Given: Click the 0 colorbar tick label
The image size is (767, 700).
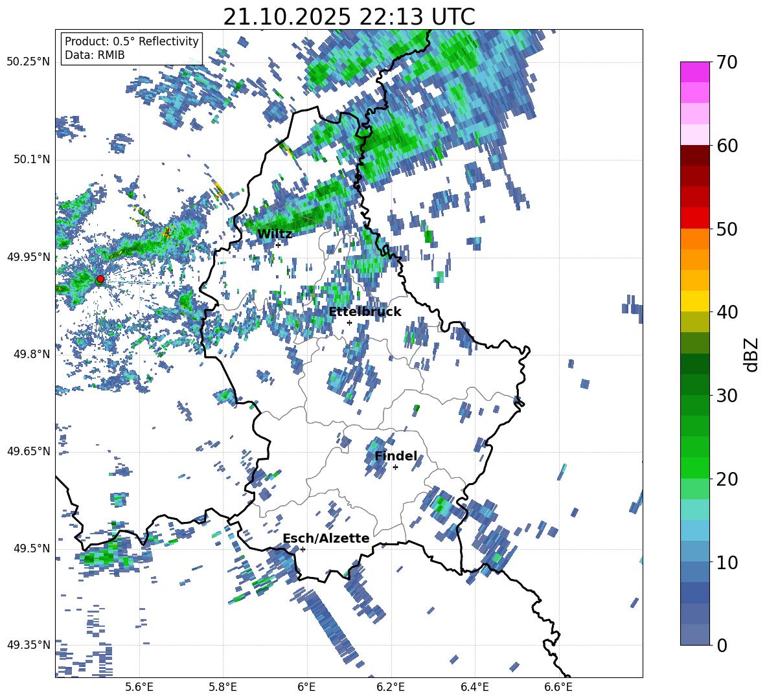Looking at the screenshot, I should (x=722, y=645).
